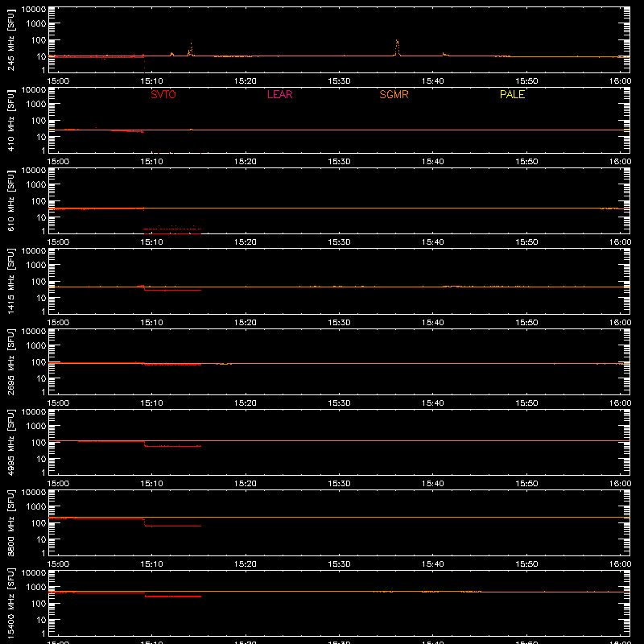
Task: Click the magenta LEAR station label
Action: point(279,94)
